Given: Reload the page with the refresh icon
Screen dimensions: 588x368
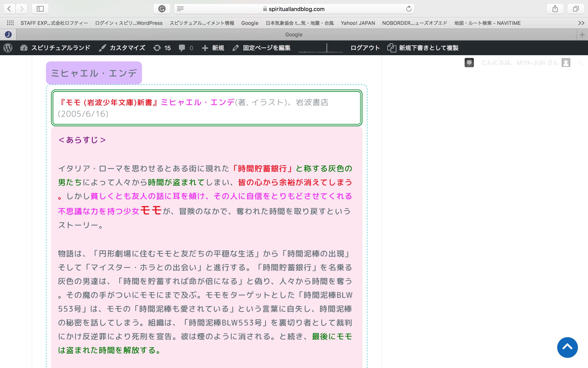Looking at the screenshot, I should [409, 9].
